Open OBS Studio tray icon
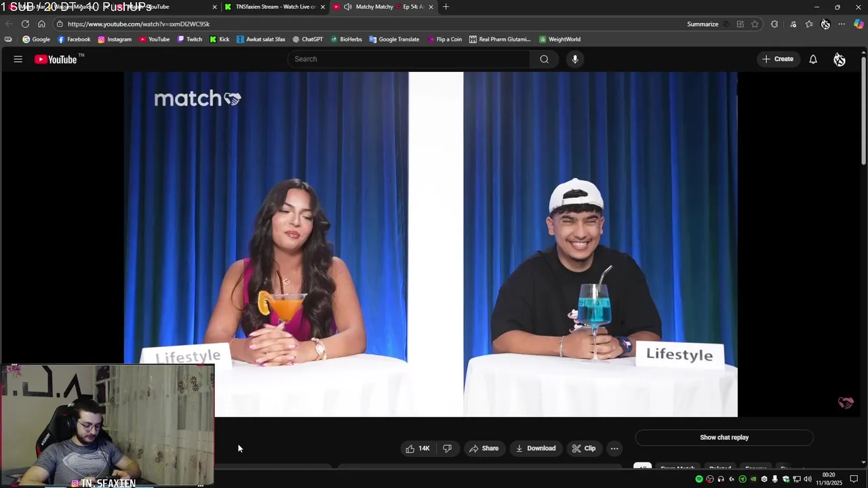This screenshot has height=488, width=868. click(x=710, y=479)
